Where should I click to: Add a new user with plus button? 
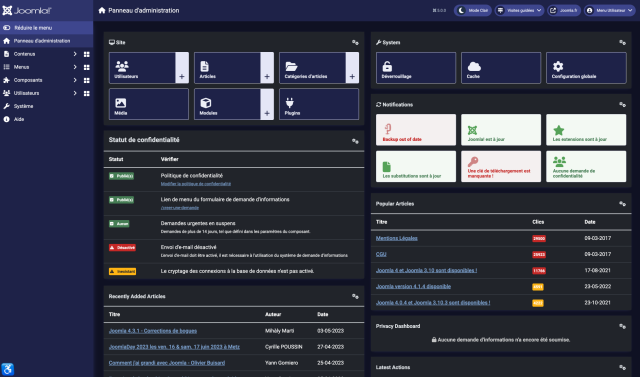(182, 68)
